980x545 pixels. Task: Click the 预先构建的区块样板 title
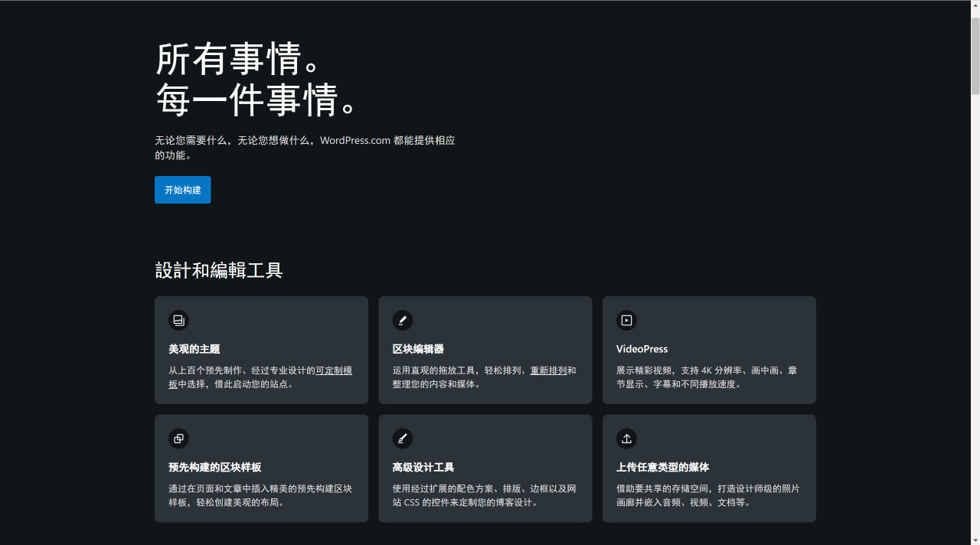[x=215, y=468]
